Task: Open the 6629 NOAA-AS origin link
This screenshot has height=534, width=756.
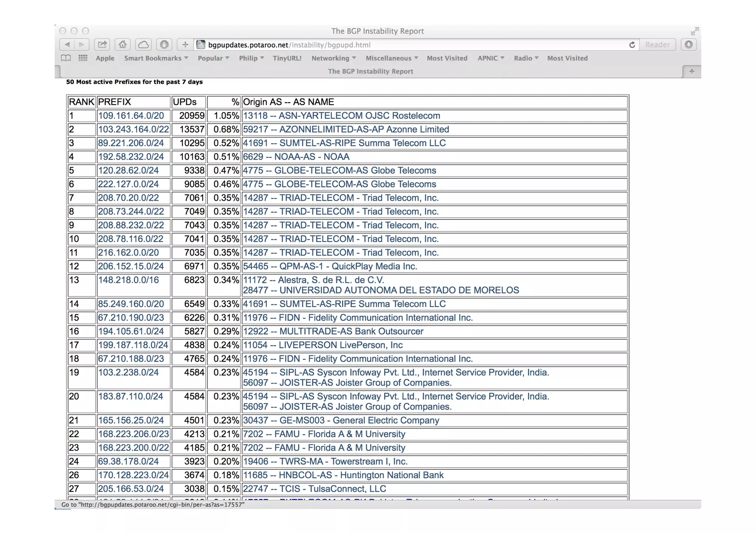Action: point(296,156)
